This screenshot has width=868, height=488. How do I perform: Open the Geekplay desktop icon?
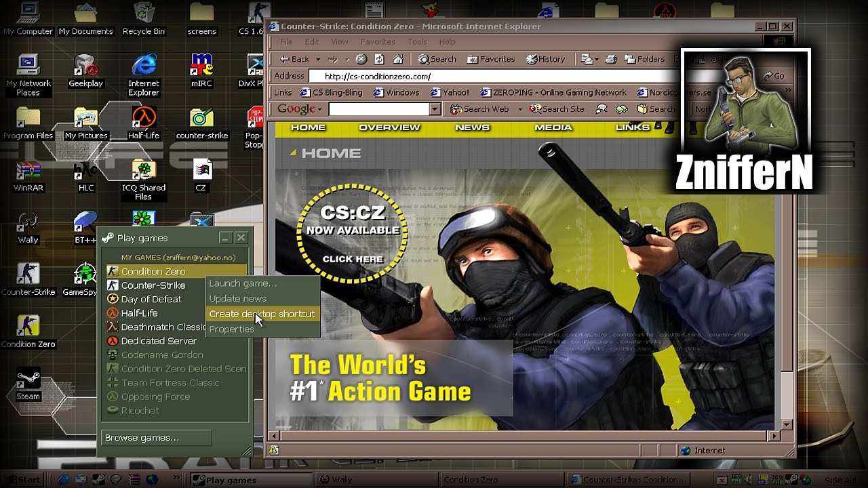(x=85, y=71)
